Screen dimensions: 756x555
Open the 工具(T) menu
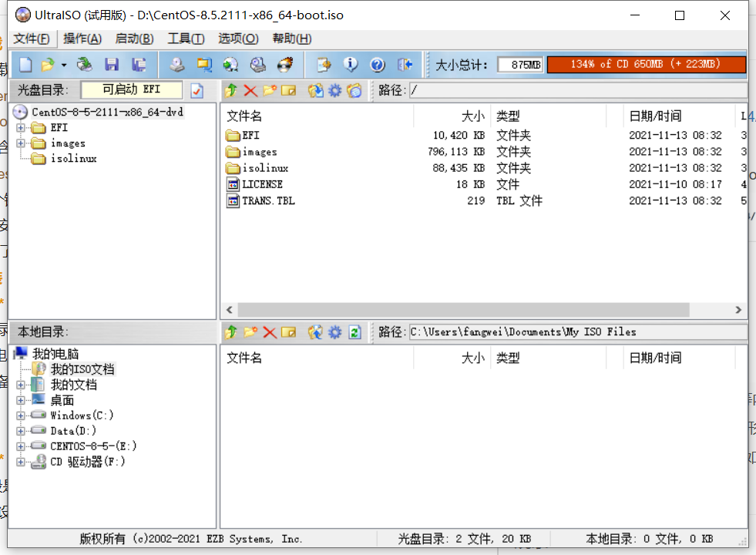[186, 39]
